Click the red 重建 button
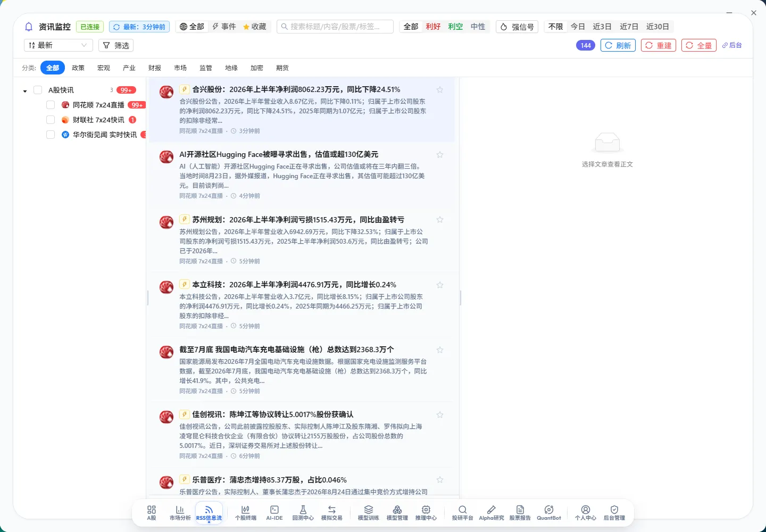 [x=659, y=45]
